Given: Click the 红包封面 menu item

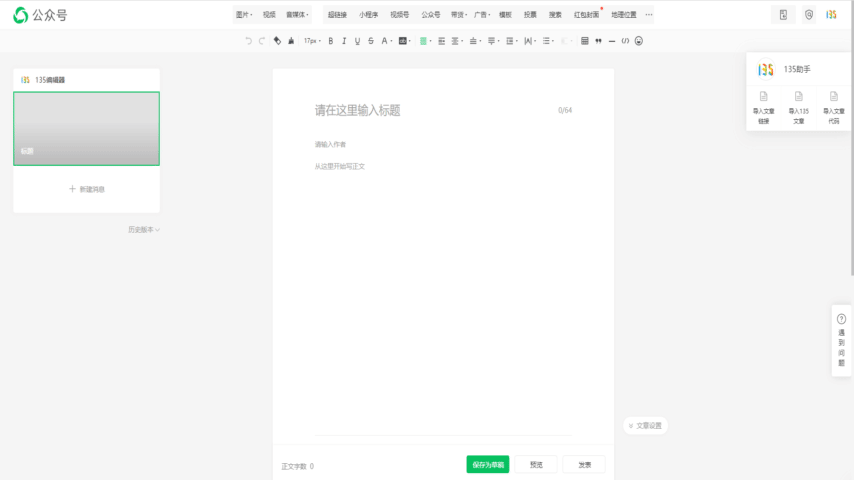Looking at the screenshot, I should click(587, 15).
